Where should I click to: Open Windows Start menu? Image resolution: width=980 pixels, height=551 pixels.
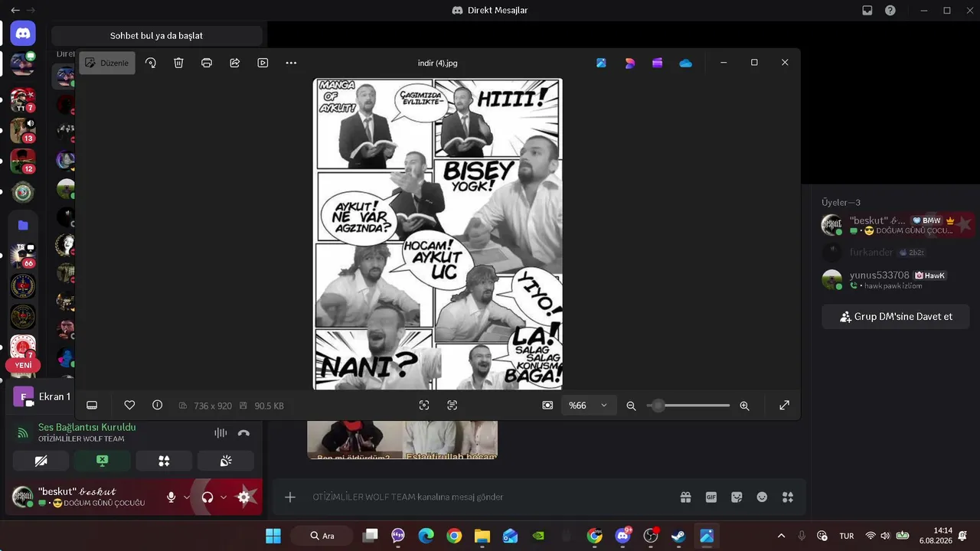click(x=273, y=536)
